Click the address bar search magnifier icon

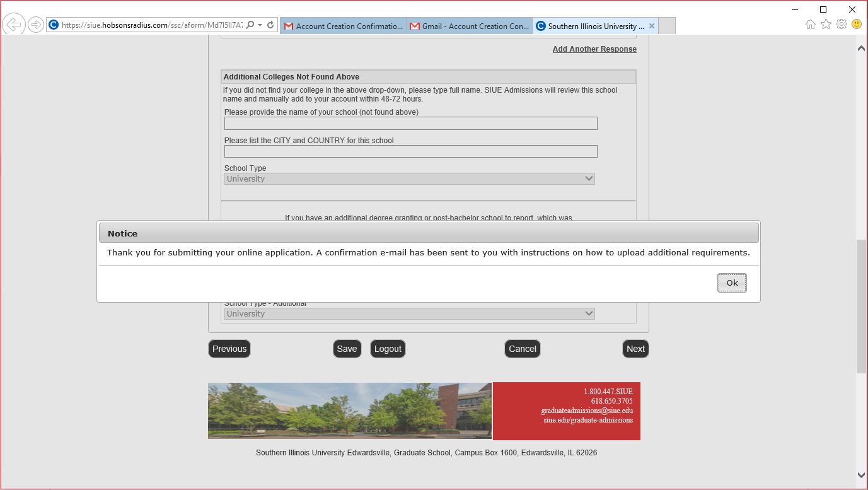tap(250, 25)
